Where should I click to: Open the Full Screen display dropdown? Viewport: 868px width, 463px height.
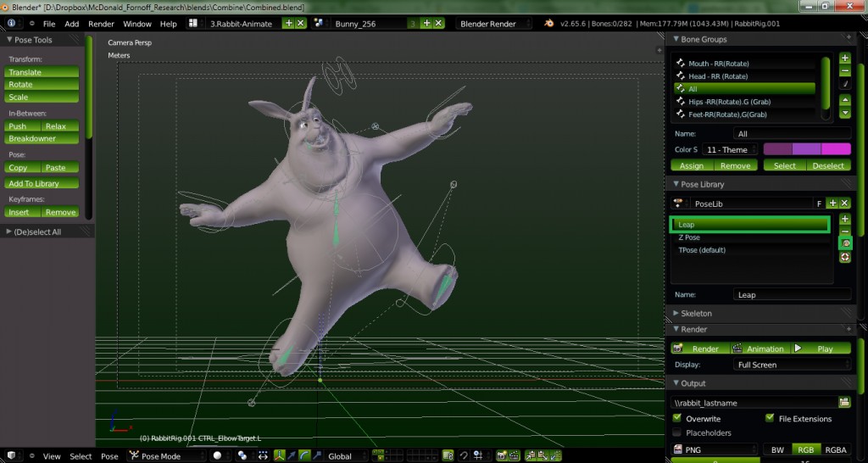(x=792, y=365)
